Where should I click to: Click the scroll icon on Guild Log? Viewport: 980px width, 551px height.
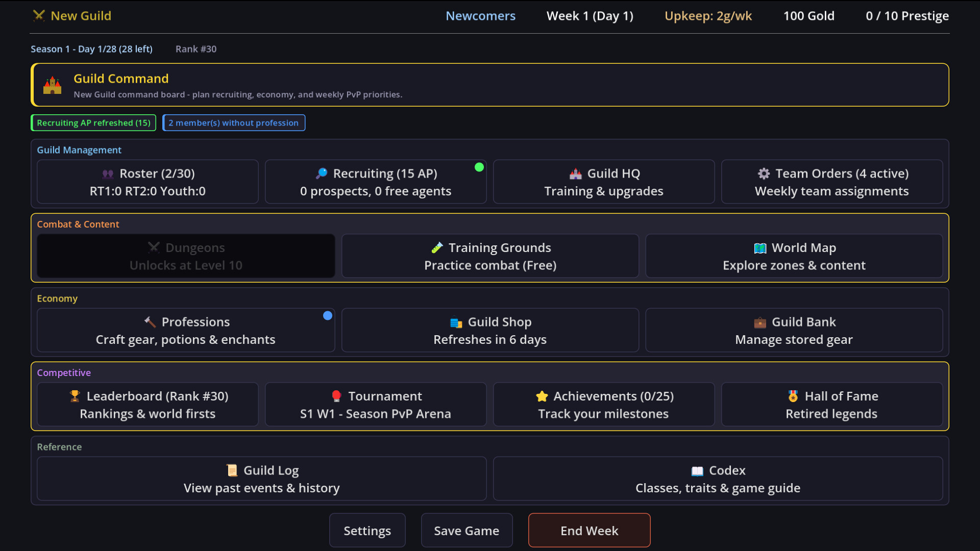pos(232,470)
